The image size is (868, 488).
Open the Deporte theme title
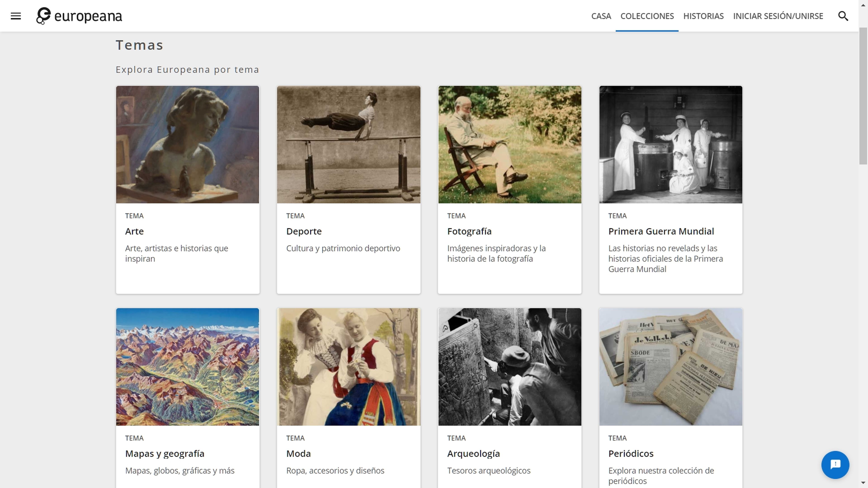[304, 231]
